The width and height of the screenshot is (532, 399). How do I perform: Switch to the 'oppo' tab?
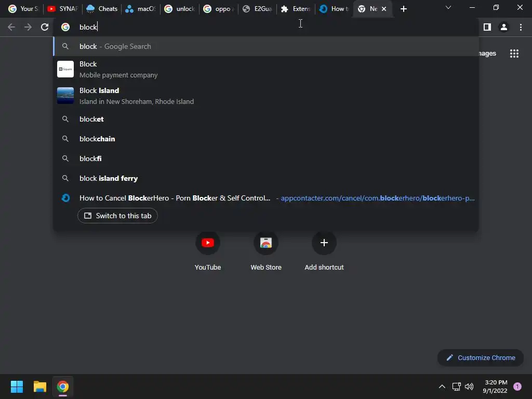pos(219,9)
